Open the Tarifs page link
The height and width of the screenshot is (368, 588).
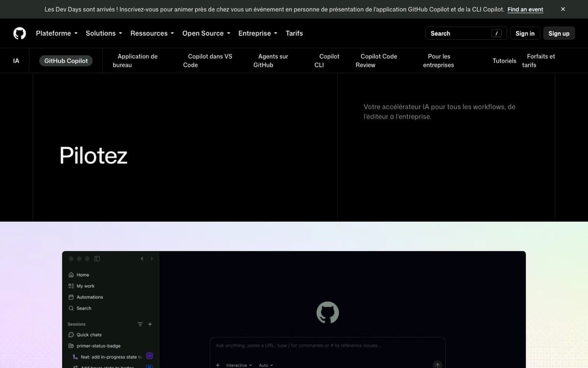click(294, 33)
